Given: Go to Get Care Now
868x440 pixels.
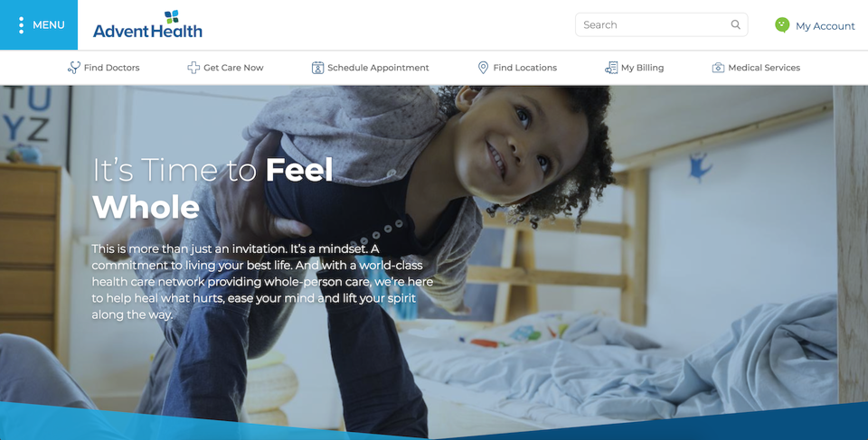Looking at the screenshot, I should (x=233, y=68).
